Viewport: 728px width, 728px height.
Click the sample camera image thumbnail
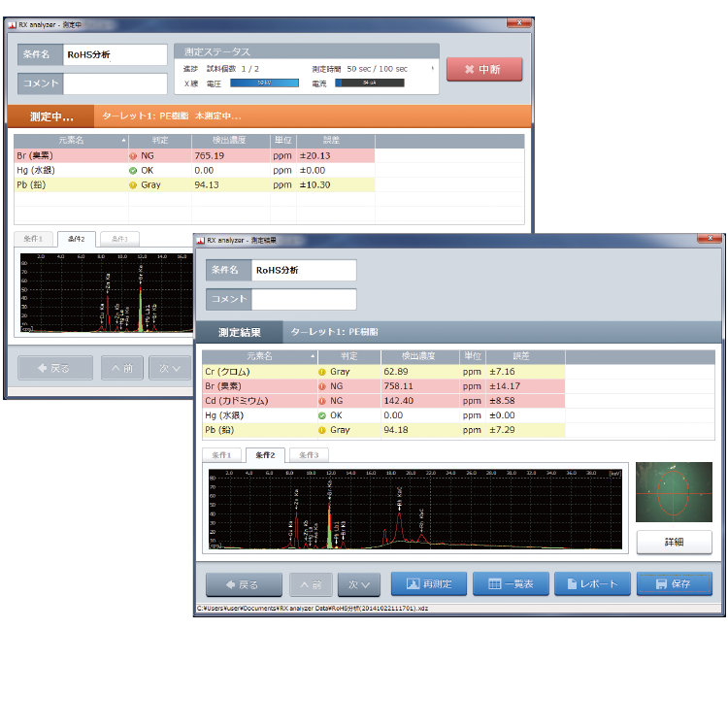(674, 492)
